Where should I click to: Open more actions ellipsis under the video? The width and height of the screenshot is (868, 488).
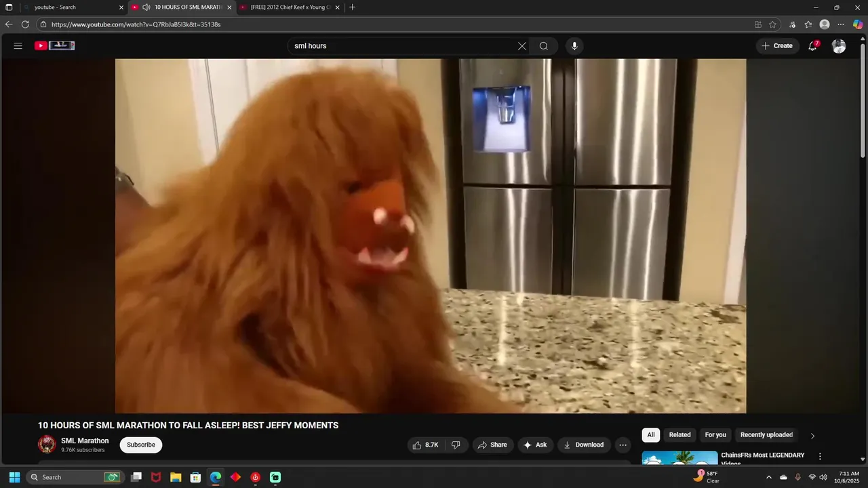623,445
